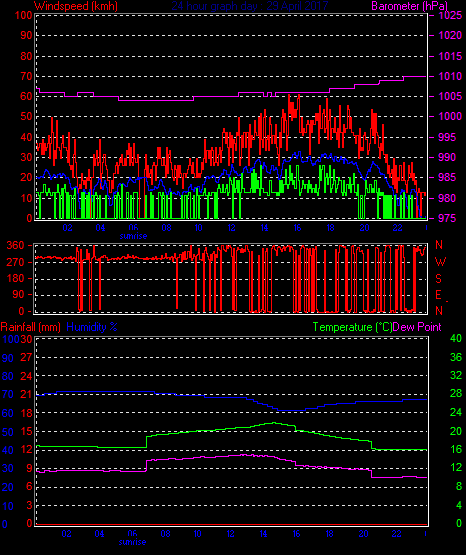Select barometer axis value 1020

450,35
